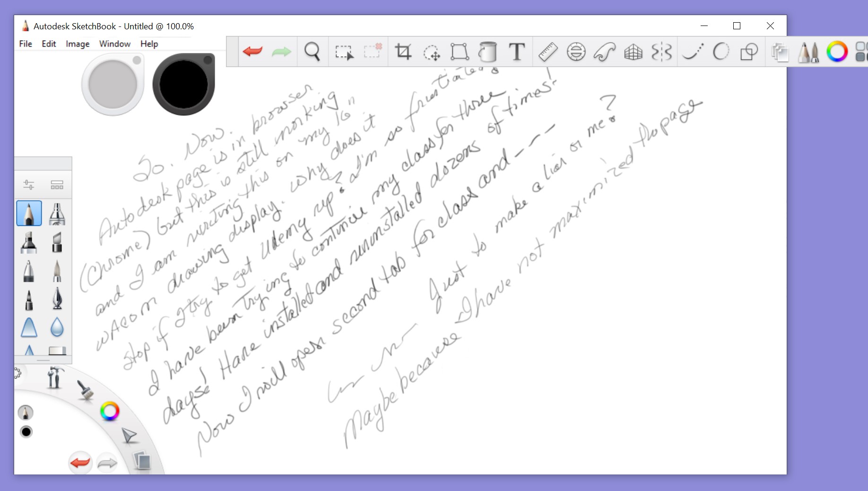Click the red Undo arrow in top toolbar
This screenshot has height=491, width=868.
(x=252, y=52)
